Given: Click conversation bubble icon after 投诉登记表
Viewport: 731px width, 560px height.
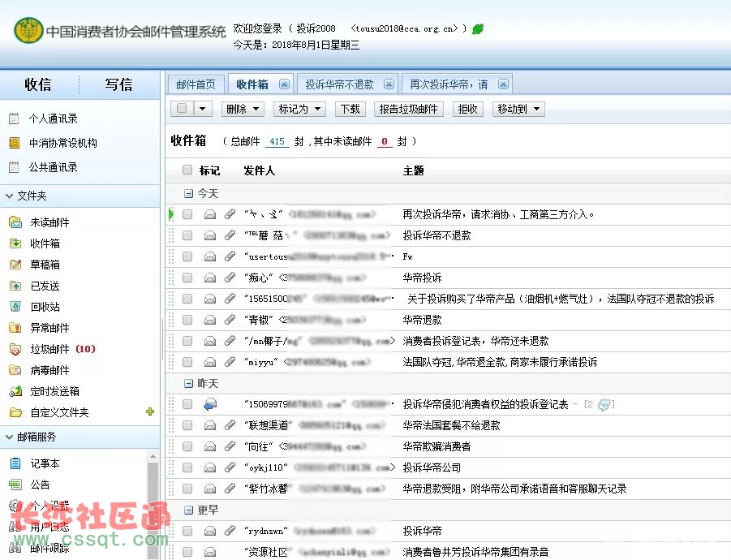Looking at the screenshot, I should (x=604, y=405).
